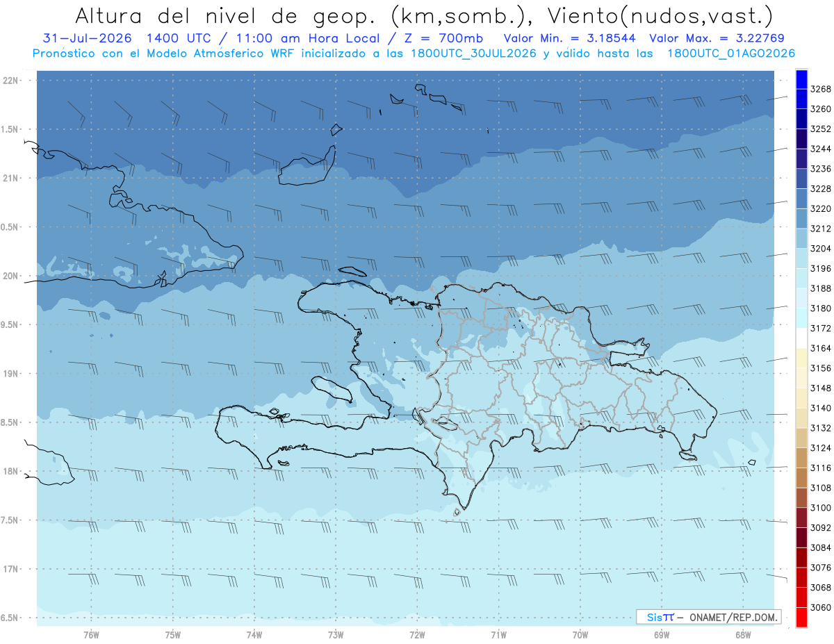Click the 3268 legend value
The image size is (834, 644).
(x=820, y=89)
